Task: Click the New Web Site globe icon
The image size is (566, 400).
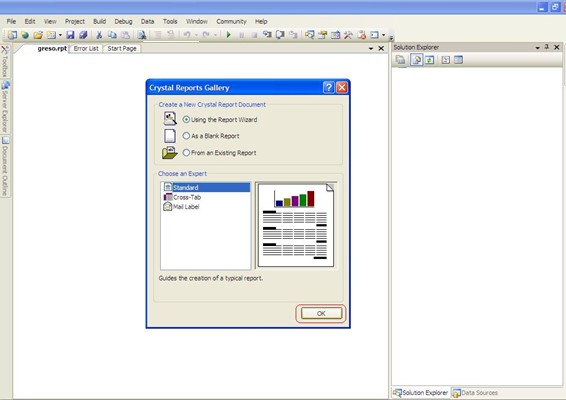Action: coord(25,35)
